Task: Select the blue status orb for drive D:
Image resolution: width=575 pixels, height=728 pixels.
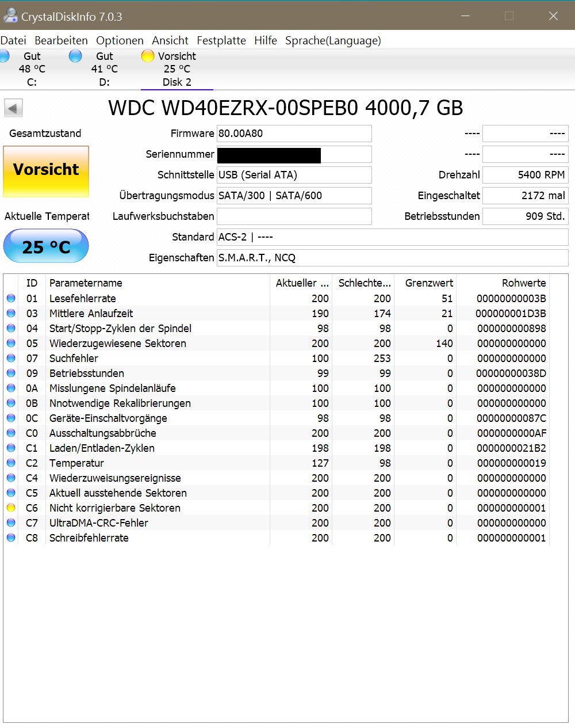Action: [75, 56]
